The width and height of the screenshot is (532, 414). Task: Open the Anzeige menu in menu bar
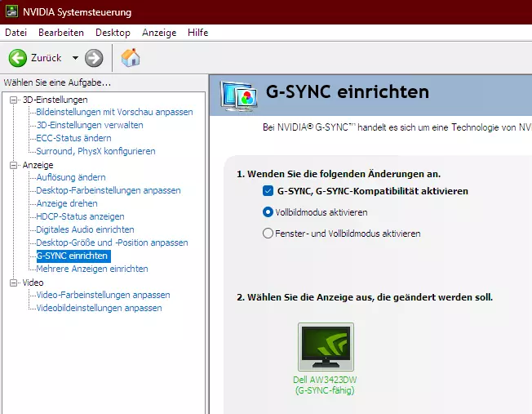pyautogui.click(x=159, y=33)
